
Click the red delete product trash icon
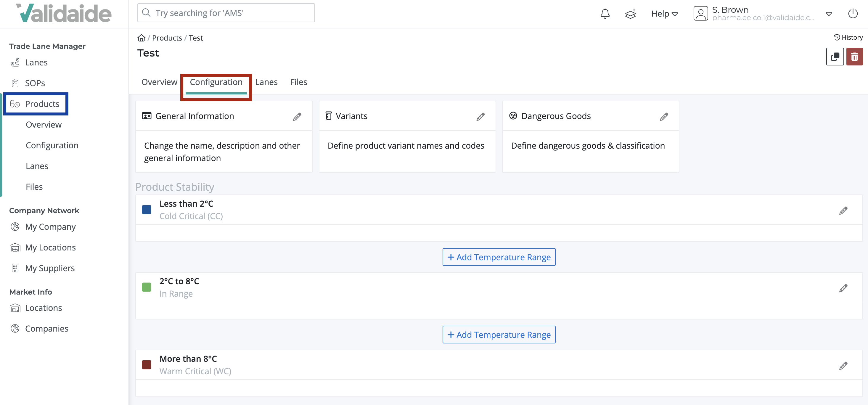point(855,56)
